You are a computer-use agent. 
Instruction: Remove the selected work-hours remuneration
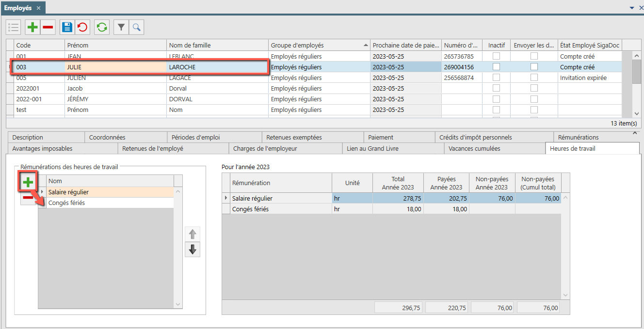(x=29, y=198)
